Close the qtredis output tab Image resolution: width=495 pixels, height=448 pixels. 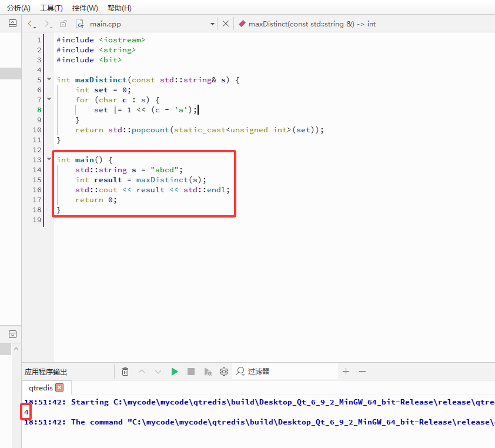(59, 387)
